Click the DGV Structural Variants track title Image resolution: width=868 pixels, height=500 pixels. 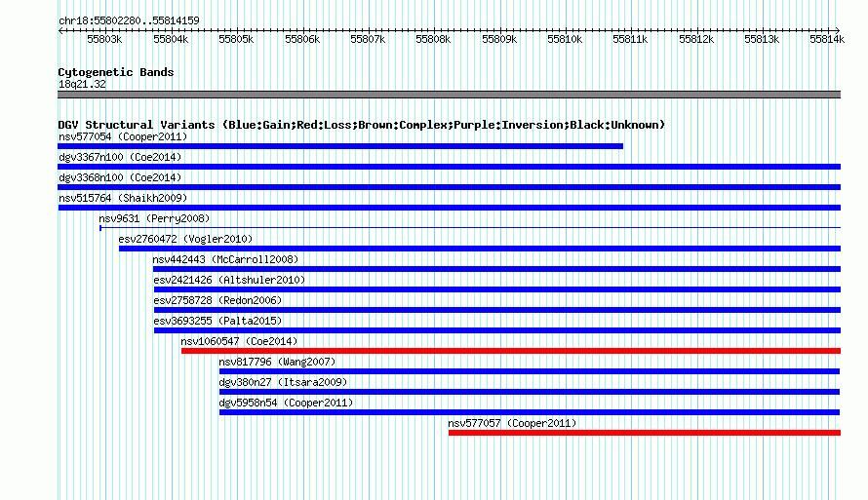[362, 125]
